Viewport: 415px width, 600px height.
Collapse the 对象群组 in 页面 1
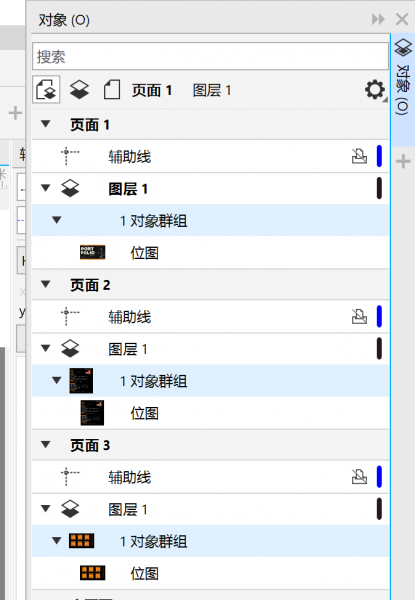pos(57,220)
